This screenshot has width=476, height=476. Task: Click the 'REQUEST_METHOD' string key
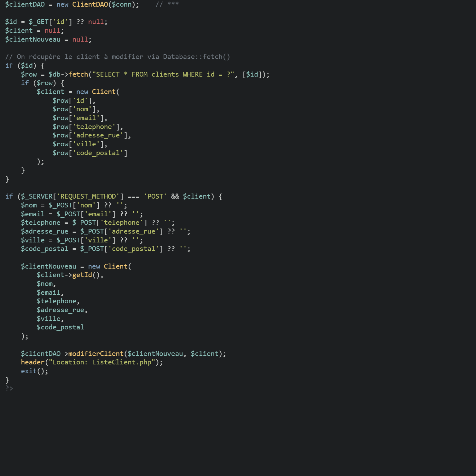(88, 196)
